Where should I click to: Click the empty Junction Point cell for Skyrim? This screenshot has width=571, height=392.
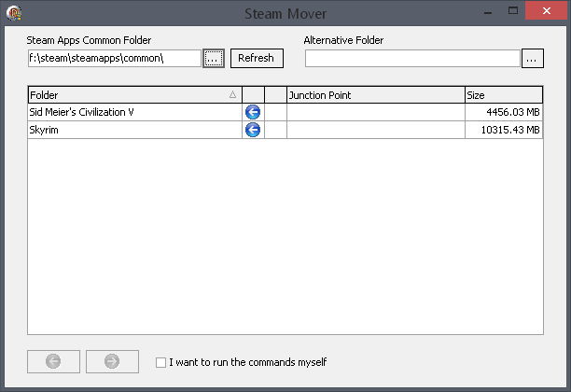[376, 130]
